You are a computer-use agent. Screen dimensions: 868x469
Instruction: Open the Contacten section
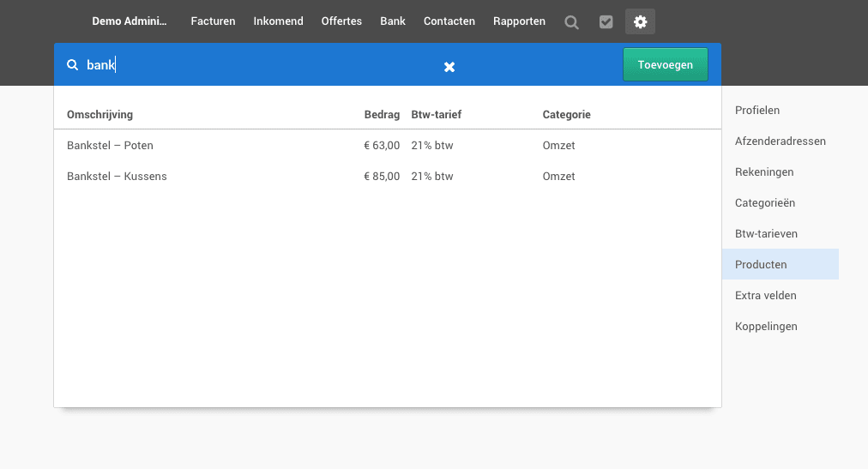449,21
